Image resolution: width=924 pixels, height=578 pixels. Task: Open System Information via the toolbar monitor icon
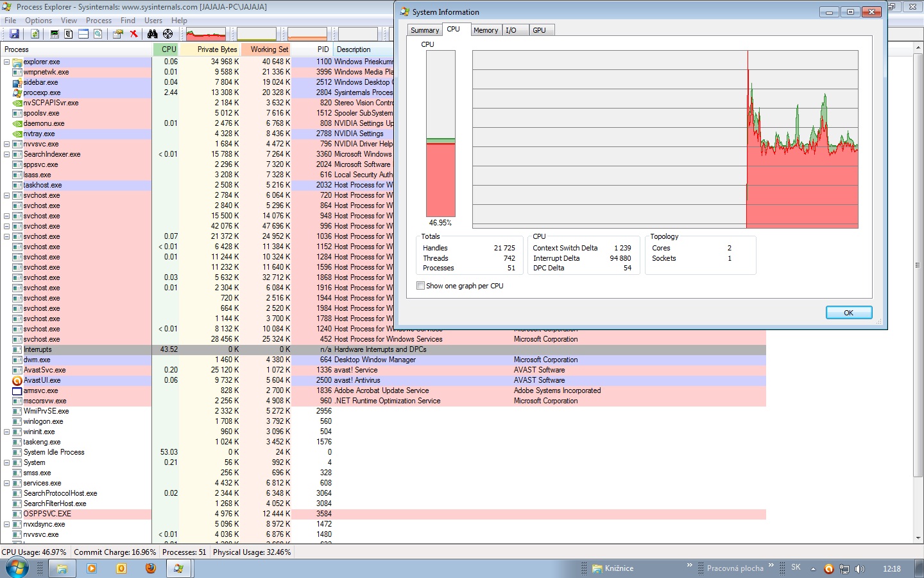pyautogui.click(x=55, y=34)
